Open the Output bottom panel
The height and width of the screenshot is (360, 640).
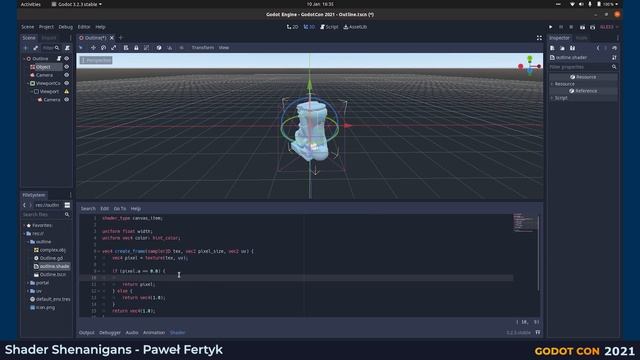click(x=87, y=333)
